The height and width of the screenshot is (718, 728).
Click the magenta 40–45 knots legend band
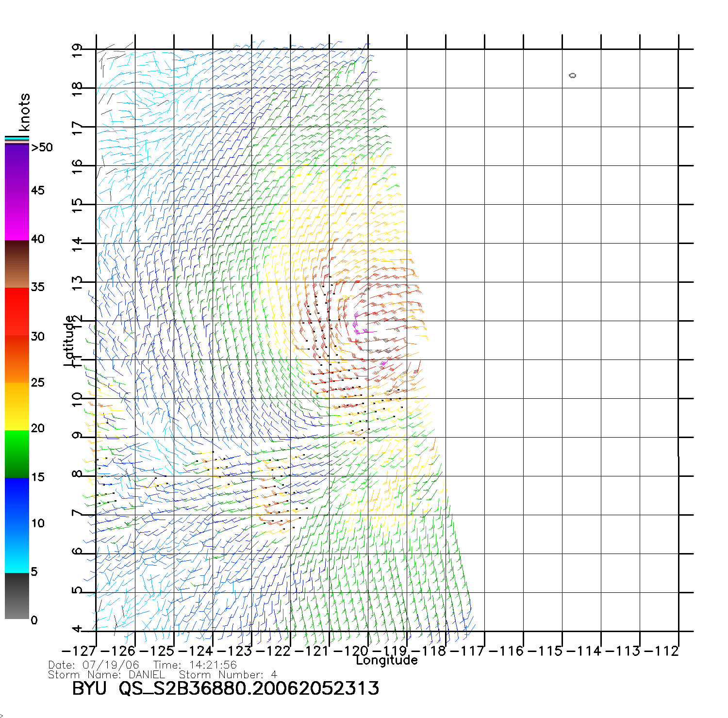17,216
